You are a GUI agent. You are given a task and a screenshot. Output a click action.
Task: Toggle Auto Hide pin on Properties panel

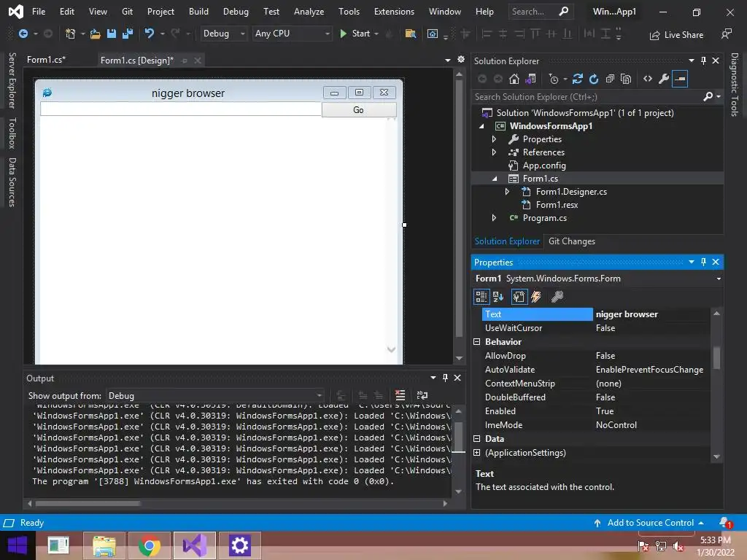[703, 262]
